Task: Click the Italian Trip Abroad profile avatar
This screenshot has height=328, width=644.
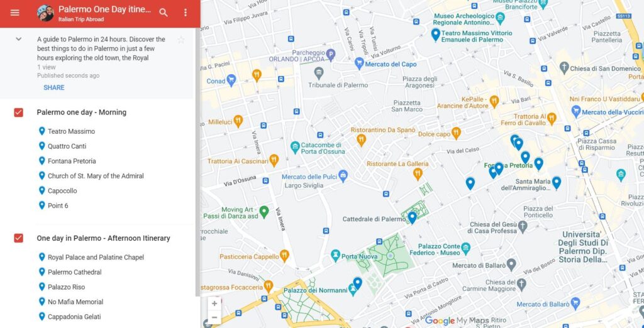Action: (x=45, y=13)
